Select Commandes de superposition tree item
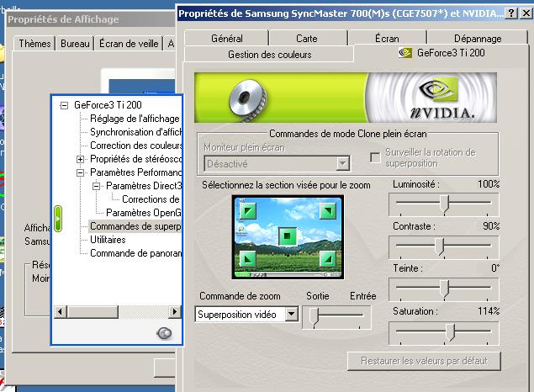The height and width of the screenshot is (392, 534). [135, 226]
